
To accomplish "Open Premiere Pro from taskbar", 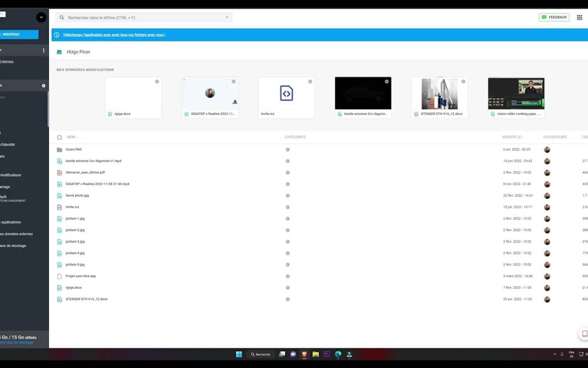I will [x=327, y=354].
